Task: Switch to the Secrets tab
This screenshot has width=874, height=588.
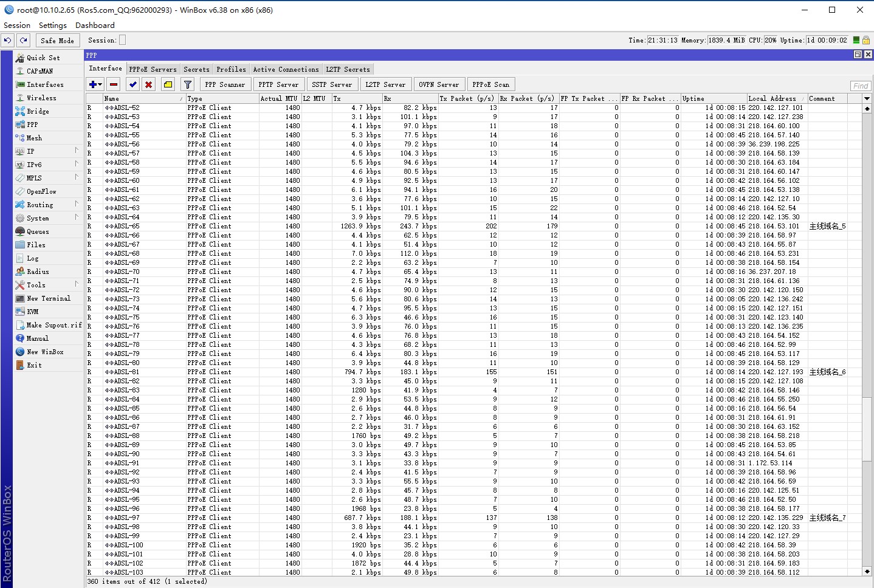Action: (x=196, y=69)
